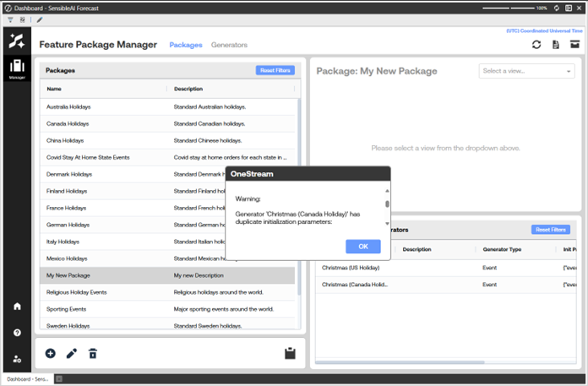Select Sweden Holidays row
This screenshot has height=386, width=588.
[x=167, y=324]
